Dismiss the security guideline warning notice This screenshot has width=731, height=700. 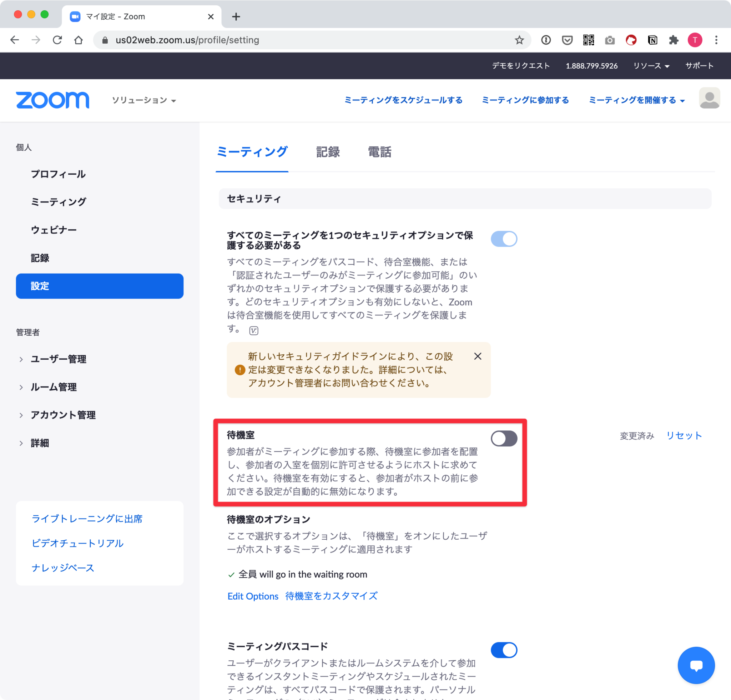click(477, 356)
